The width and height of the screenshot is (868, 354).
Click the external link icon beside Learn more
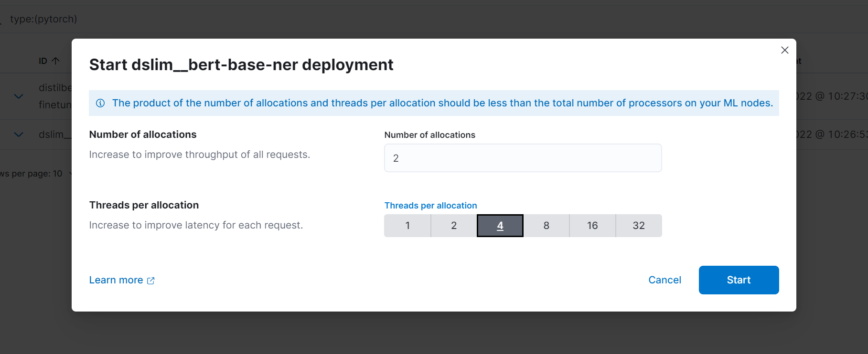[151, 281]
